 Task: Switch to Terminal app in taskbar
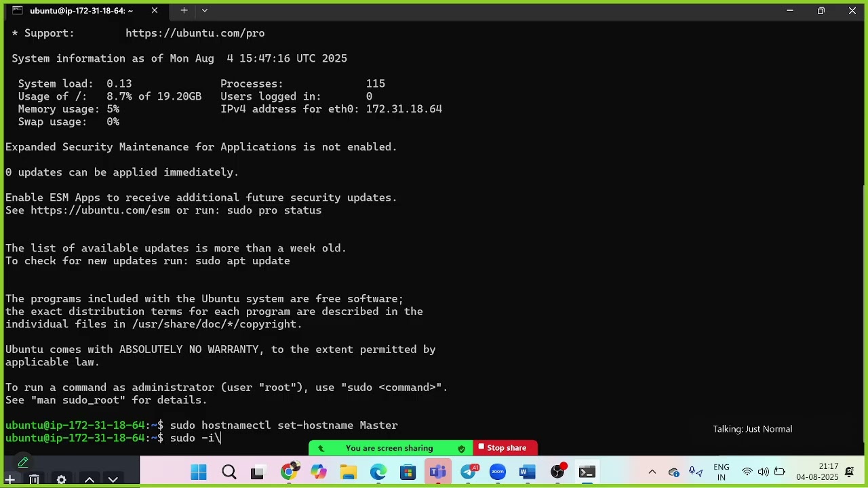pyautogui.click(x=587, y=472)
